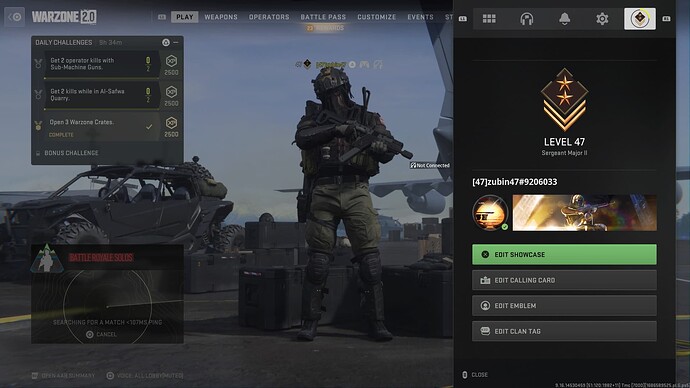Click XP icon of Sub-Machine Guns challenge

[171, 61]
